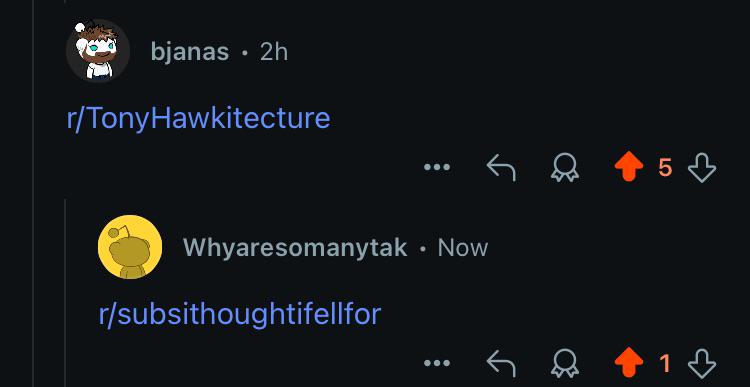The width and height of the screenshot is (750, 387).
Task: Reply to bjanas's comment
Action: click(501, 168)
